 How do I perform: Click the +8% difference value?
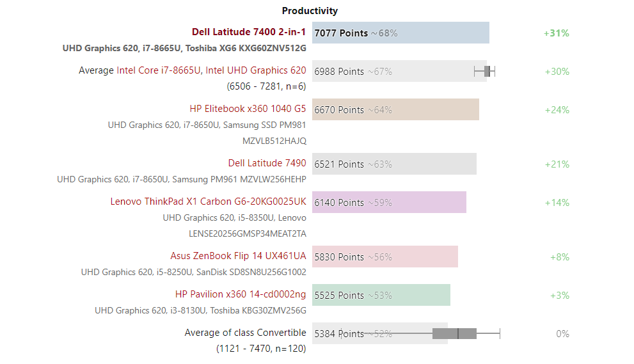click(560, 257)
